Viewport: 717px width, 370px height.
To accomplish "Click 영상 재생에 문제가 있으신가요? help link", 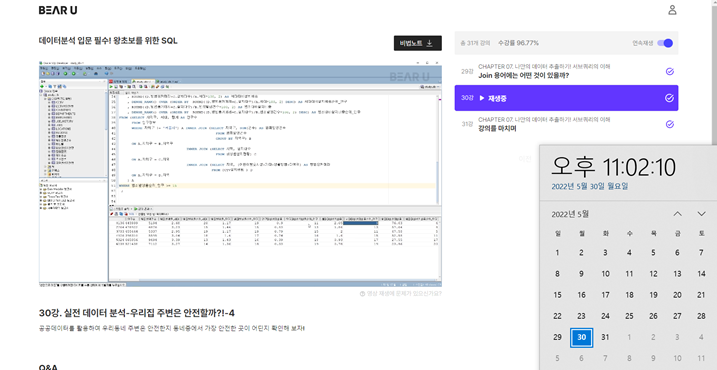I will pyautogui.click(x=401, y=294).
